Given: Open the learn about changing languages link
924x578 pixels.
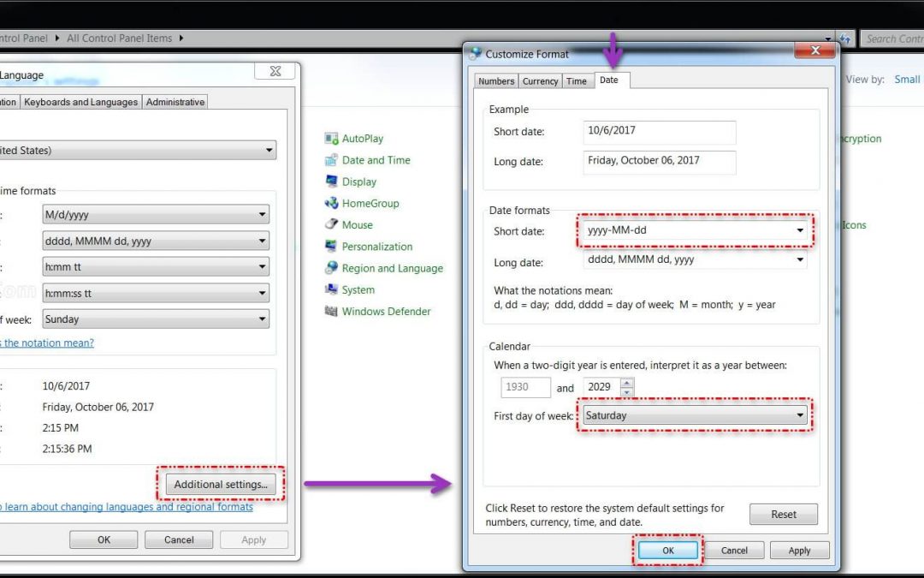Looking at the screenshot, I should 128,507.
